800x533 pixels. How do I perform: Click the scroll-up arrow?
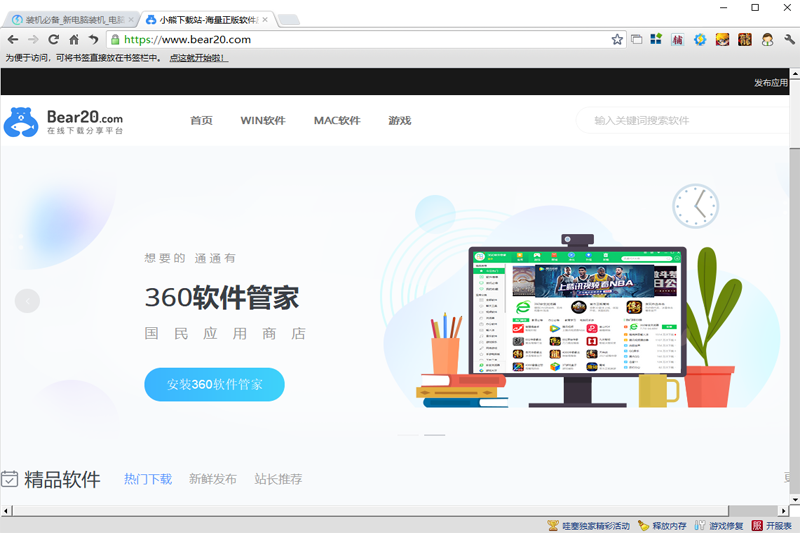click(x=795, y=74)
